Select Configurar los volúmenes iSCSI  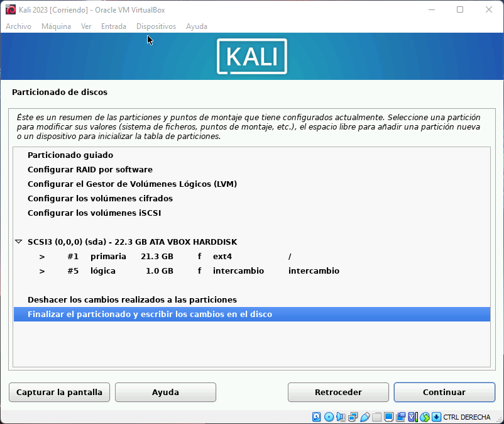tap(252, 213)
